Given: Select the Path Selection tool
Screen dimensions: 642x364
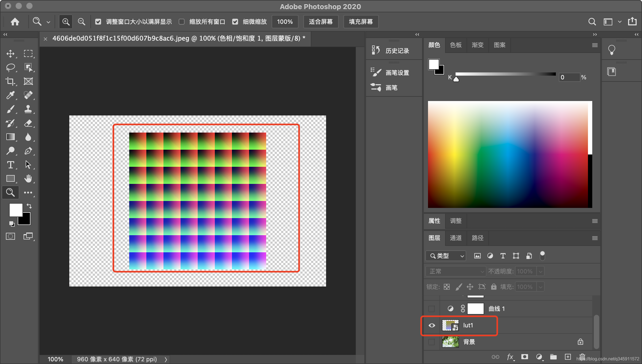Looking at the screenshot, I should (28, 165).
